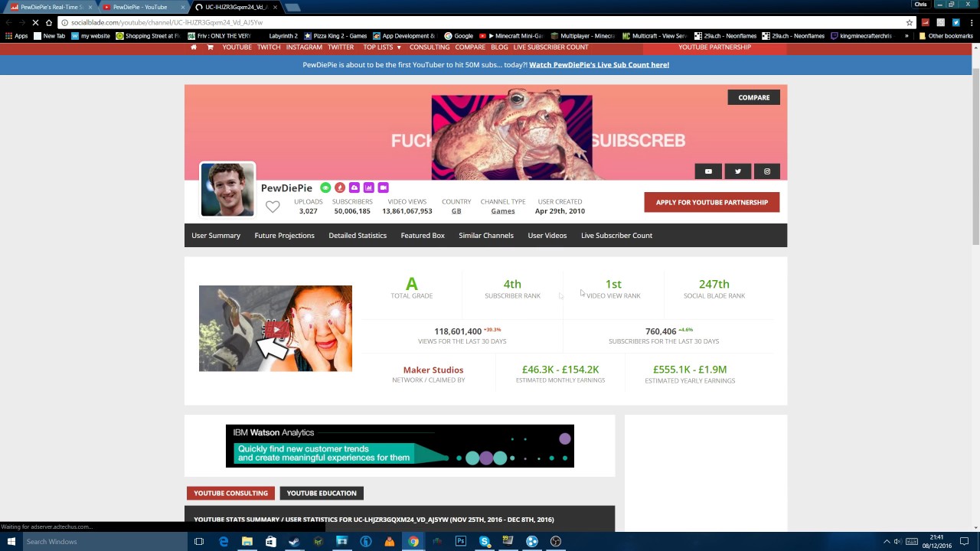This screenshot has width=980, height=551.
Task: Open Watch PewDiePie's Live Sub Count link
Action: [x=599, y=64]
